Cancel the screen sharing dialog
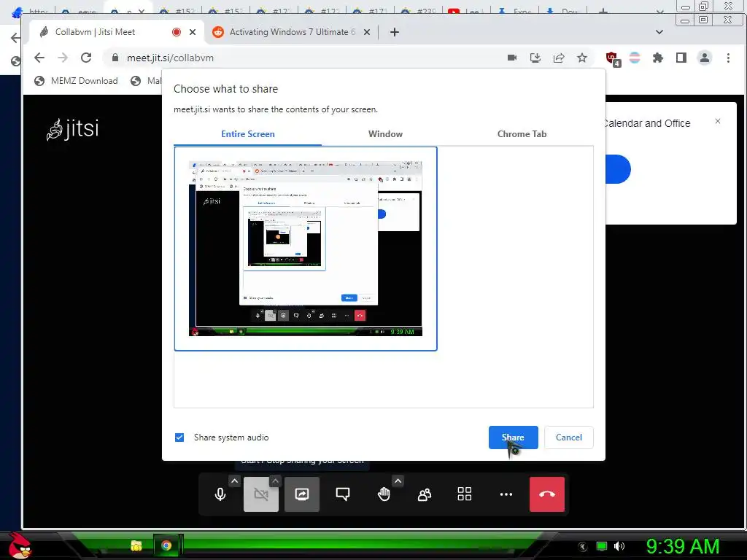747x560 pixels. pos(569,437)
